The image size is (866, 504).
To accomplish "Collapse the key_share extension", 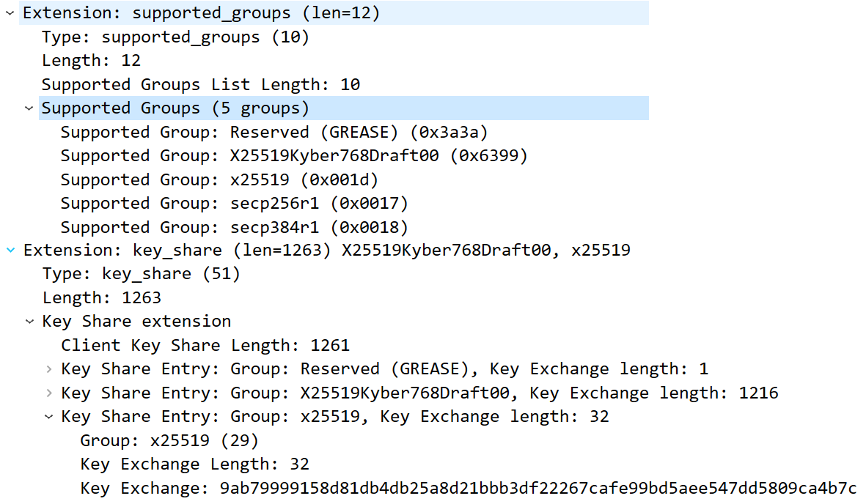I will coord(10,250).
